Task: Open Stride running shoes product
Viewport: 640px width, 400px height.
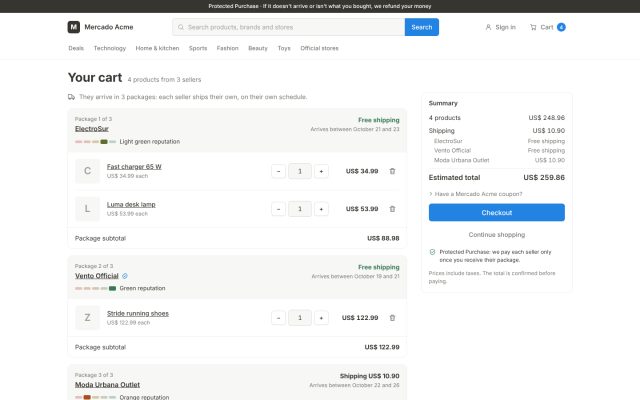Action: click(x=138, y=313)
